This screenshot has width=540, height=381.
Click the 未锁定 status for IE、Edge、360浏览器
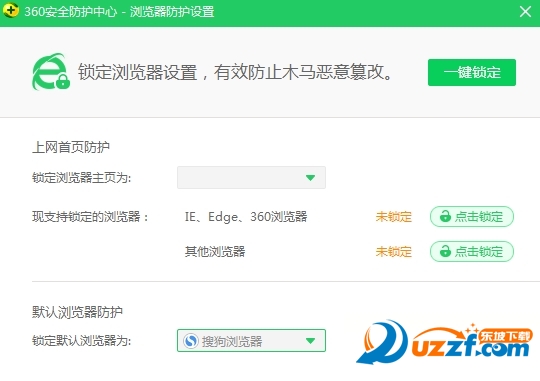pyautogui.click(x=394, y=217)
